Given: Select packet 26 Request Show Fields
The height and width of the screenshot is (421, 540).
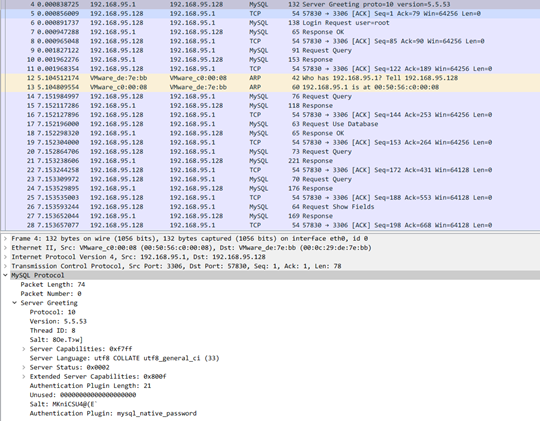Looking at the screenshot, I should 270,207.
